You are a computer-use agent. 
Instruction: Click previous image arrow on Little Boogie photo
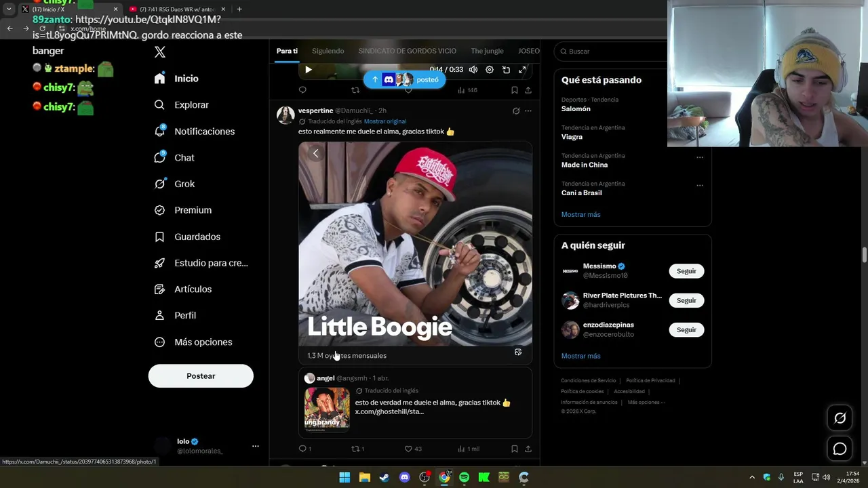[x=316, y=153]
